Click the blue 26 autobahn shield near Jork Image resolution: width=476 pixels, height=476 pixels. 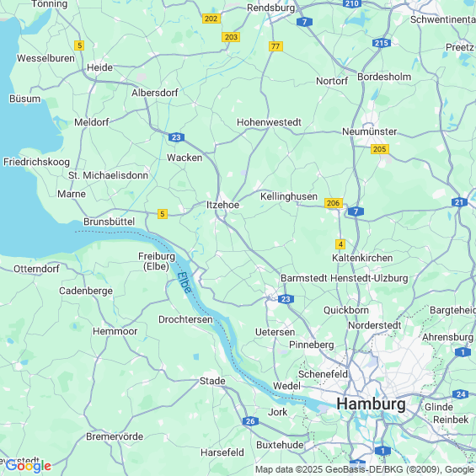[250, 421]
